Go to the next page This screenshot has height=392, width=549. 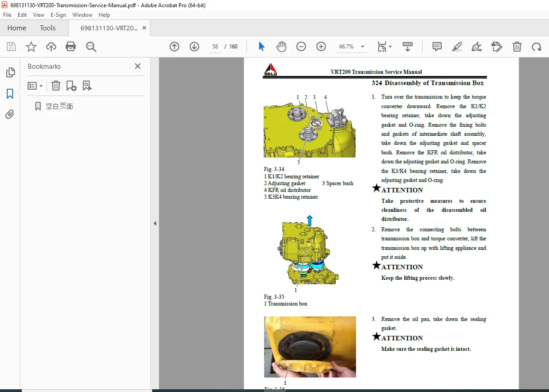click(x=194, y=47)
